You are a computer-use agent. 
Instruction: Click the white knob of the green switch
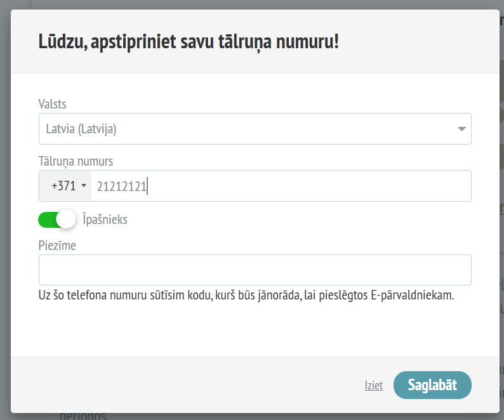(66, 219)
